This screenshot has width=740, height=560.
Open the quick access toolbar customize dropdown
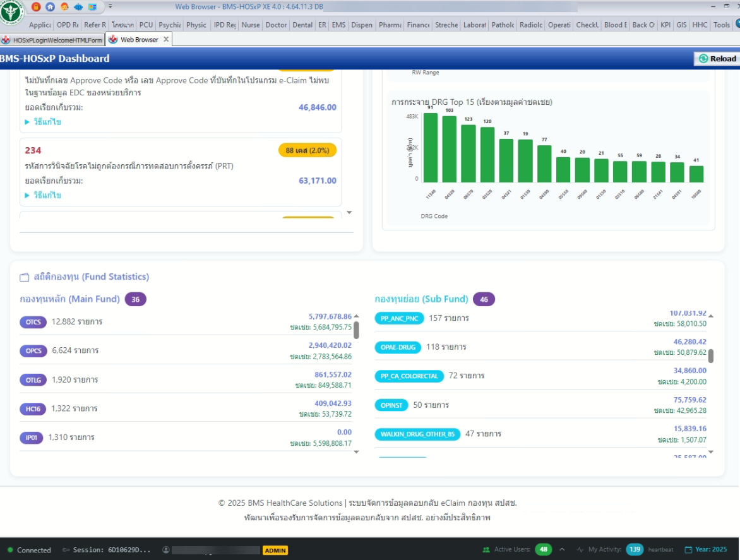pyautogui.click(x=110, y=7)
